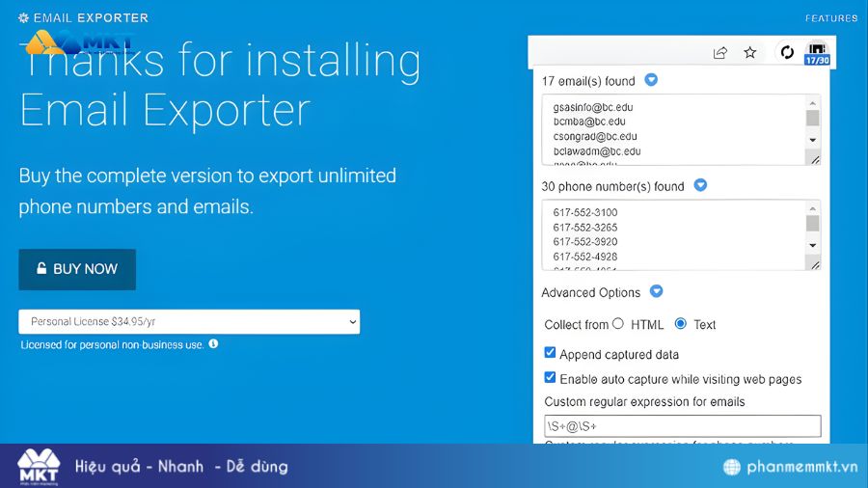Click the MKT logo in bottom banner
868x488 pixels.
pos(39,467)
